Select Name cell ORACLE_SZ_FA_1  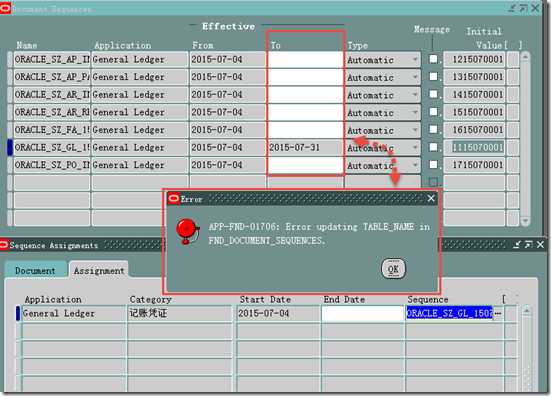52,130
